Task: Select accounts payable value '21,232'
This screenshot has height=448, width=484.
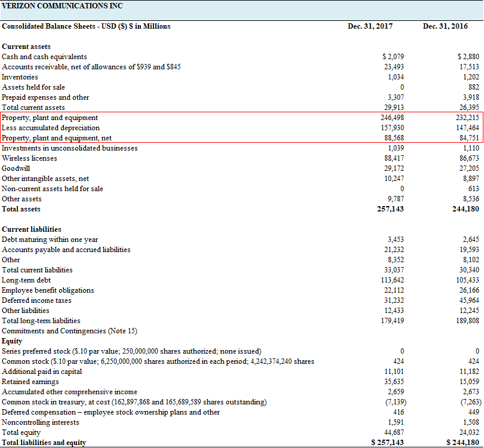Action: click(394, 250)
